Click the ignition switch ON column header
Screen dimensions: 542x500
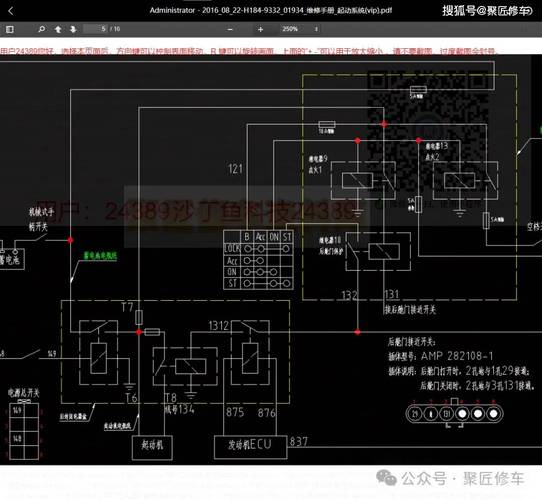274,237
